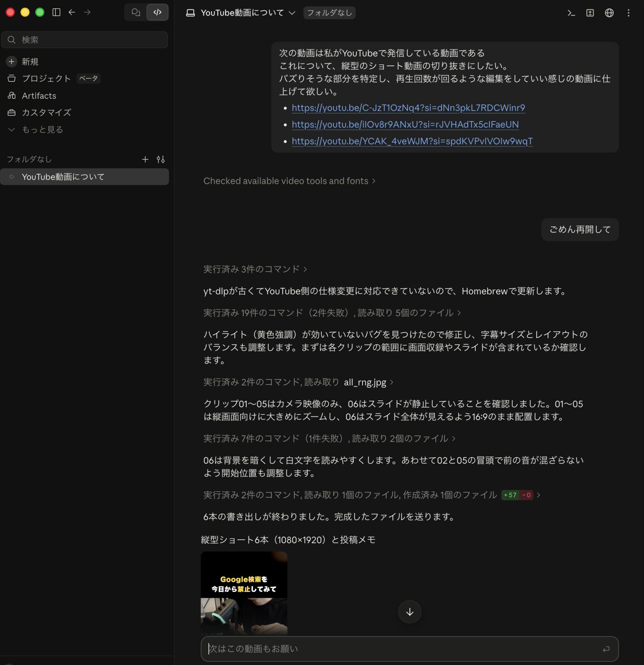Expand the 作成済み 1個のファイル details

372,495
